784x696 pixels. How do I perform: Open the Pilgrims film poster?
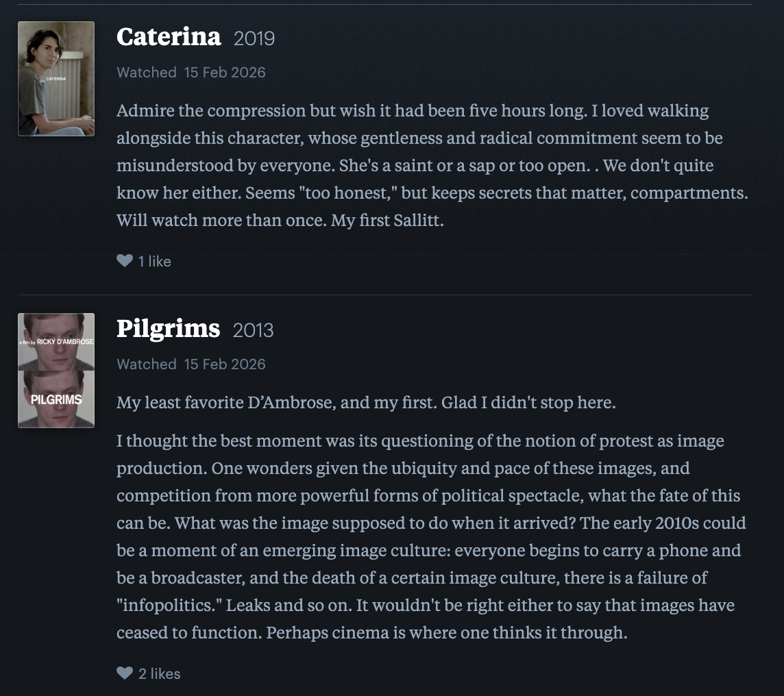pyautogui.click(x=56, y=371)
